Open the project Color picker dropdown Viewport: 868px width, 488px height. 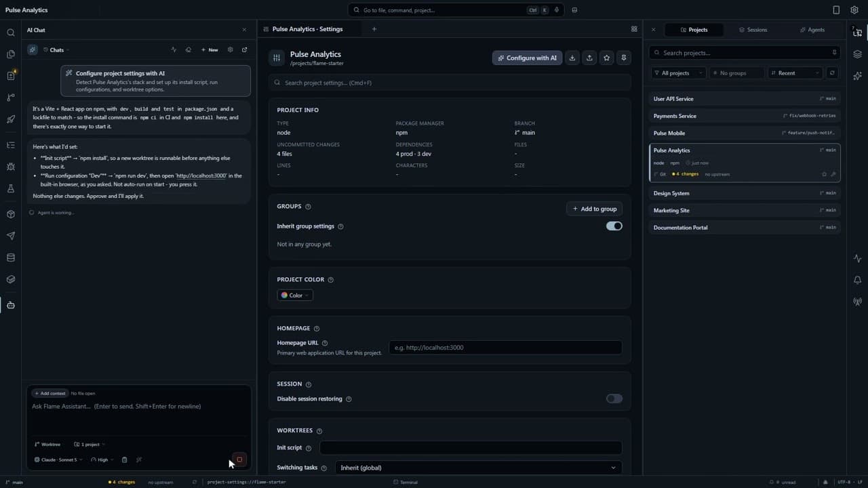point(295,296)
